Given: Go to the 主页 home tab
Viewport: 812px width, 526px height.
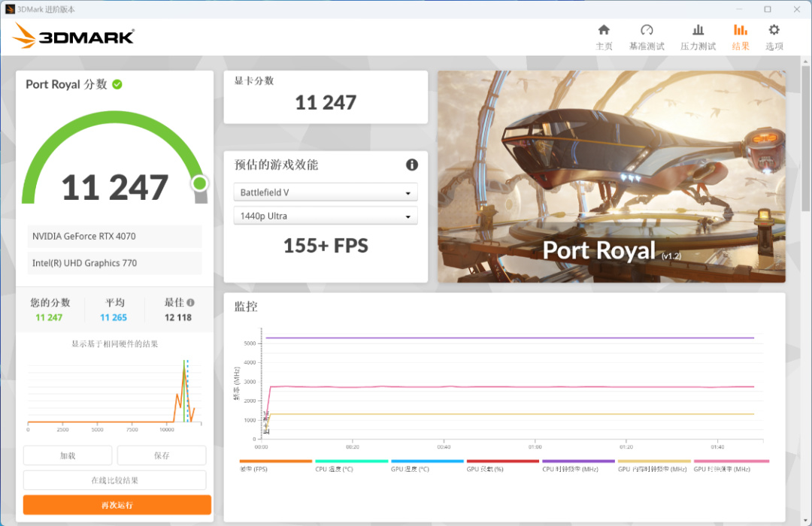Looking at the screenshot, I should click(604, 38).
